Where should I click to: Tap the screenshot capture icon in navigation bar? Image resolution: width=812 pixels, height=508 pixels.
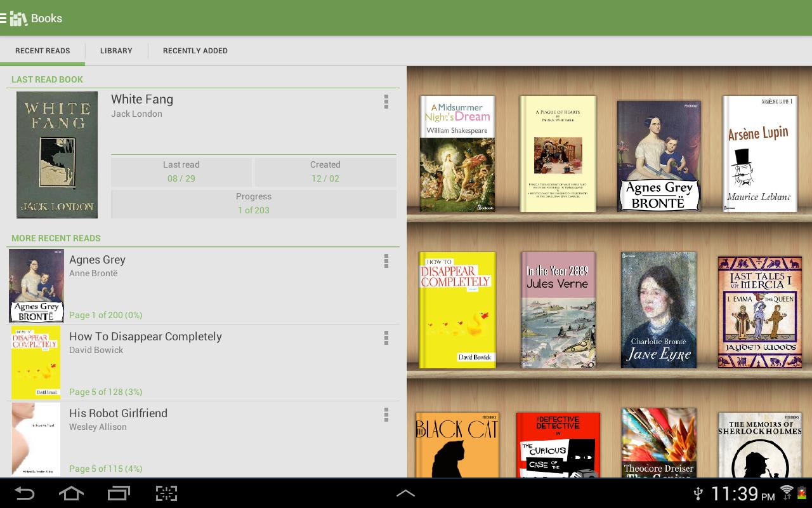(166, 493)
